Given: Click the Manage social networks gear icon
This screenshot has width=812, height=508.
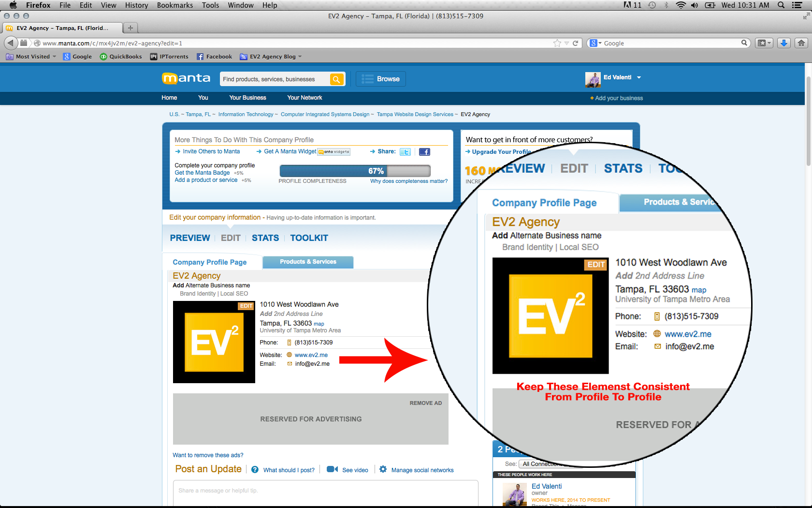Looking at the screenshot, I should point(383,469).
